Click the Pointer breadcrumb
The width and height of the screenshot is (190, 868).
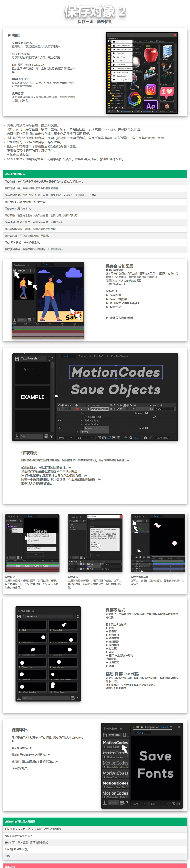click(82, 356)
